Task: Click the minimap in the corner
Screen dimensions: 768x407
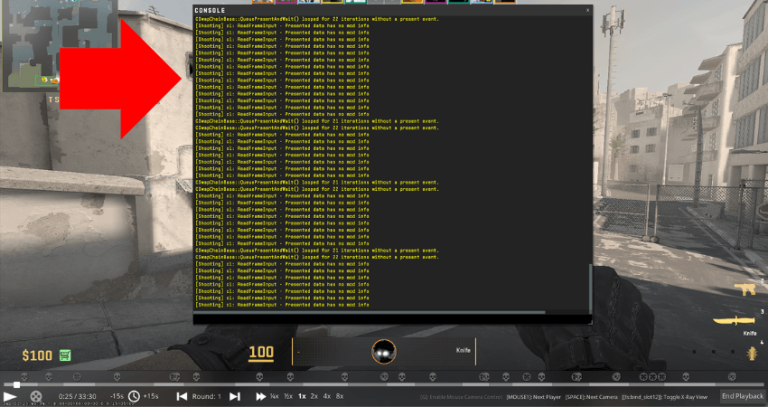Action: point(60,46)
